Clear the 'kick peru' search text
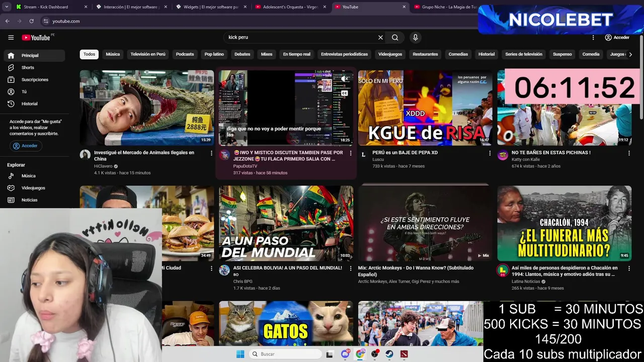Image resolution: width=644 pixels, height=362 pixels. click(x=380, y=37)
